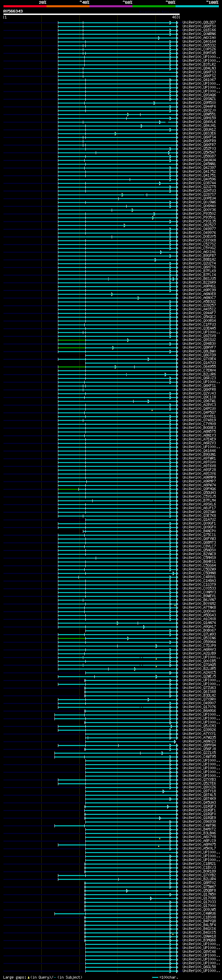222x980 pixels.
Task: Click the green ~80% identity legend segment
Action: (154, 6)
